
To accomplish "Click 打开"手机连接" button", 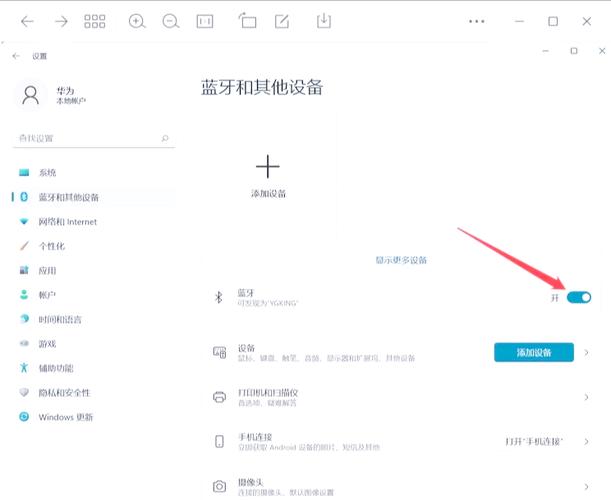I will [x=534, y=442].
